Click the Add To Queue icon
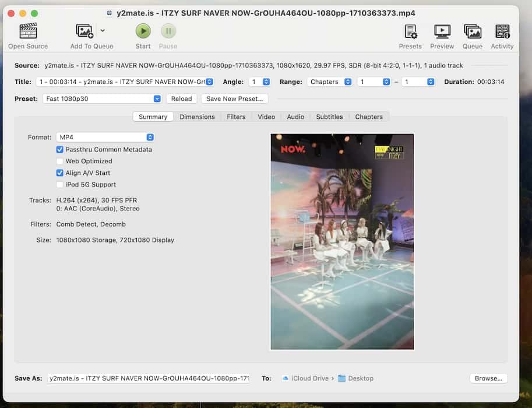532x408 pixels. [85, 31]
